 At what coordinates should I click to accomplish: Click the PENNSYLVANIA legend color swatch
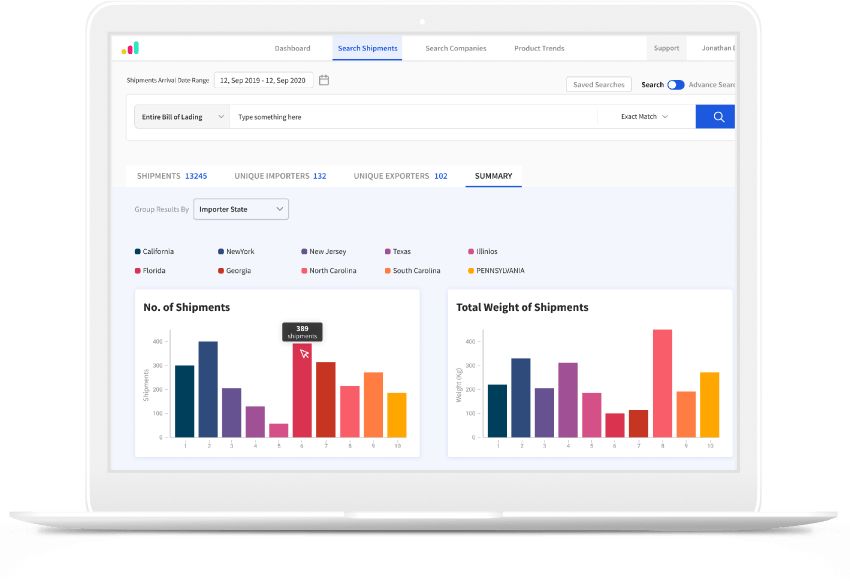pos(471,271)
